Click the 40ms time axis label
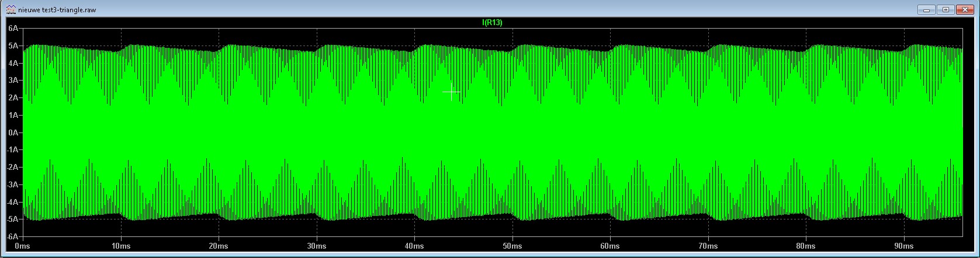 [x=414, y=247]
